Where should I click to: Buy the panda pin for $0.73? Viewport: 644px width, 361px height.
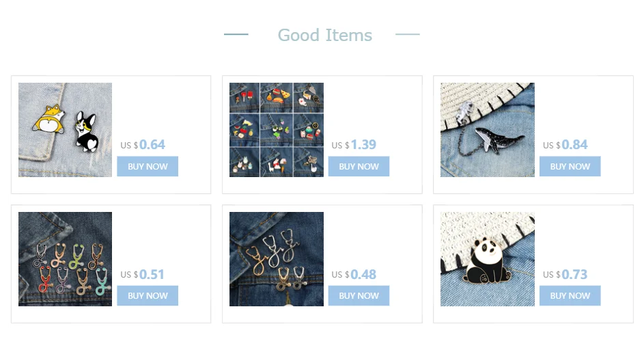pyautogui.click(x=570, y=295)
